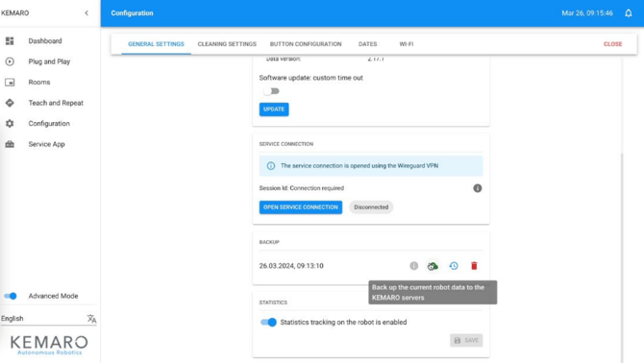Switch to Cleaning Settings tab

coord(227,44)
